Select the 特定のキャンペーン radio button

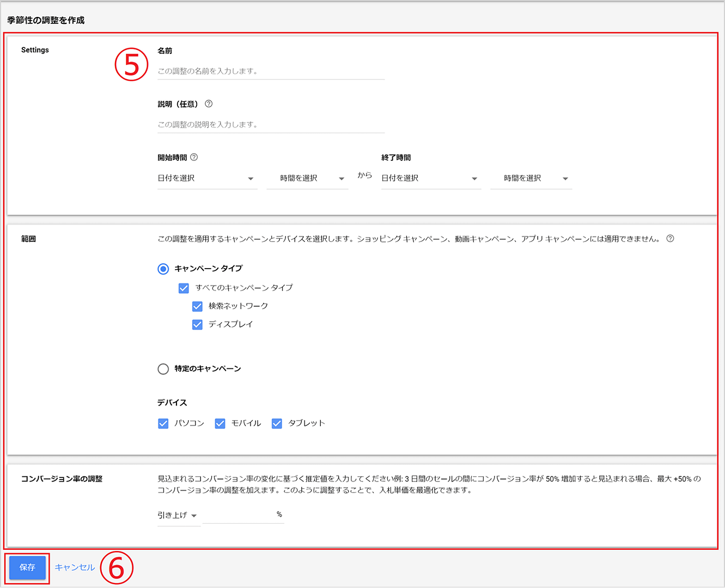[x=163, y=369]
